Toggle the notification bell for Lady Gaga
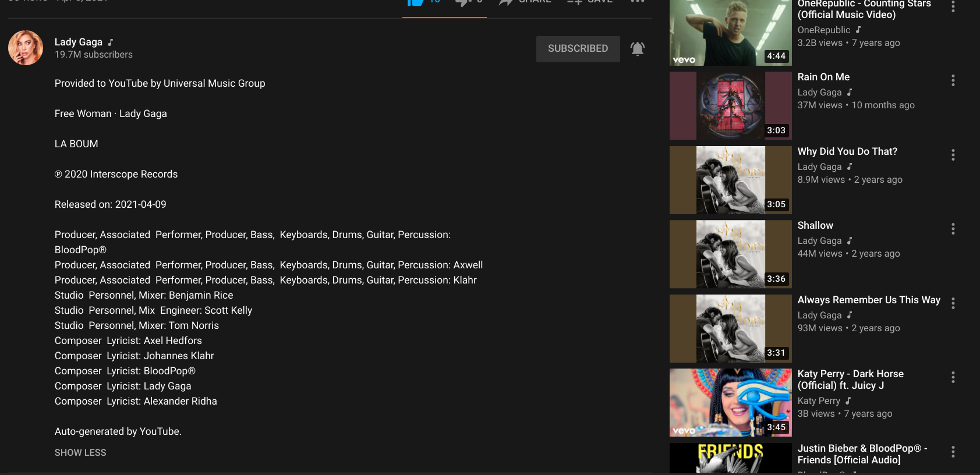The height and width of the screenshot is (475, 980). (x=638, y=49)
